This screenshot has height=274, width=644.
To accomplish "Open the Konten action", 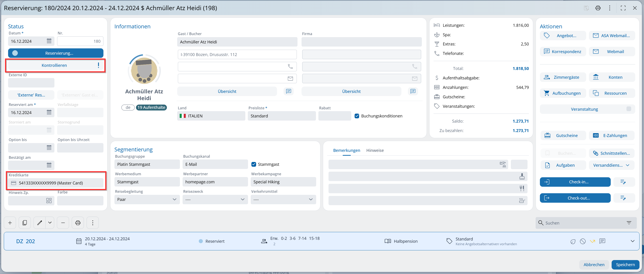I will pos(612,77).
